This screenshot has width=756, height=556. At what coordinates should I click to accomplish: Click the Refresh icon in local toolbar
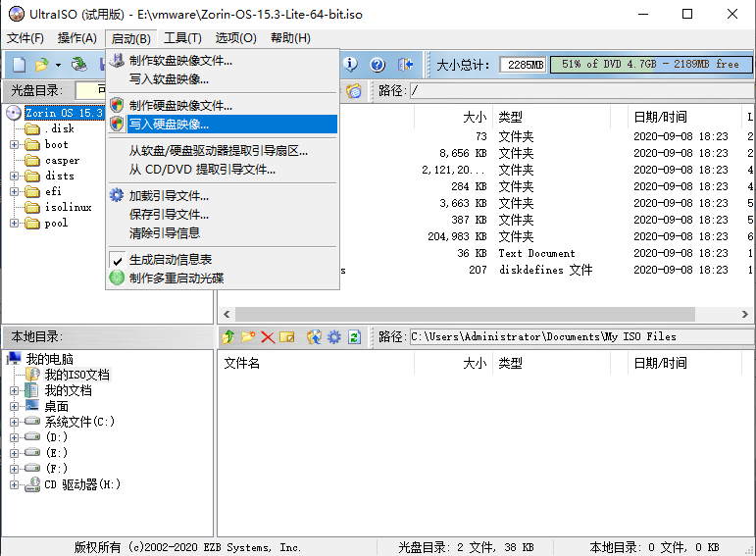(x=354, y=336)
